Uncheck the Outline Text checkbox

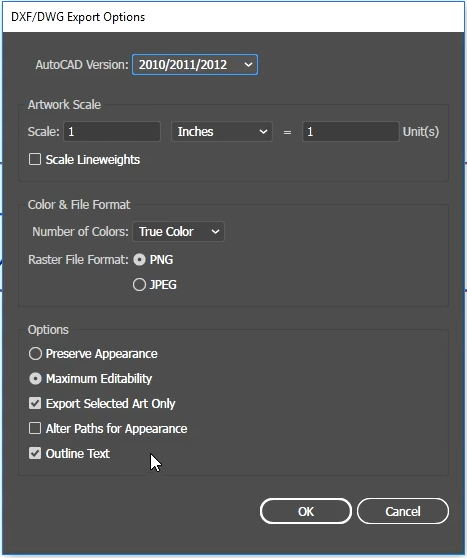(35, 453)
